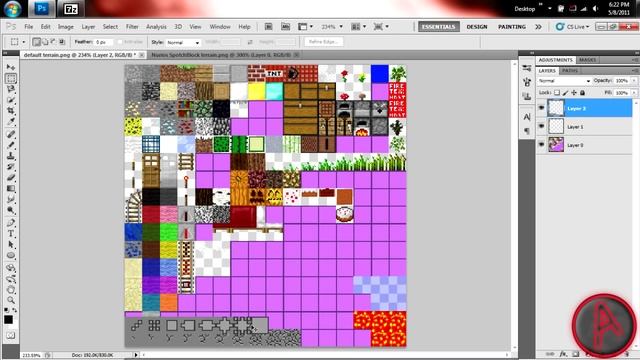Expand more workspaces double-arrow

[x=538, y=27]
